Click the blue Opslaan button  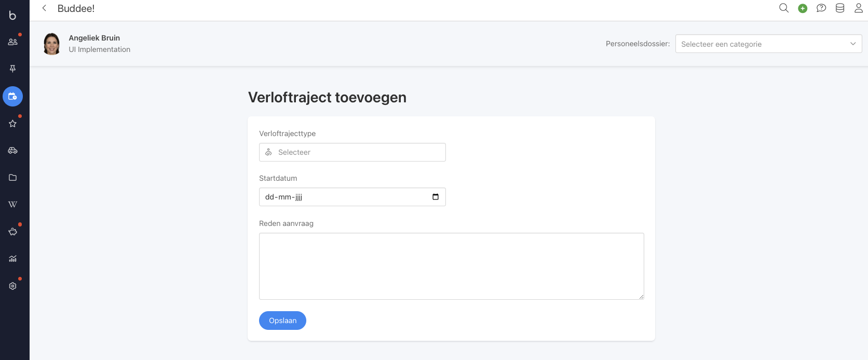[x=282, y=321]
